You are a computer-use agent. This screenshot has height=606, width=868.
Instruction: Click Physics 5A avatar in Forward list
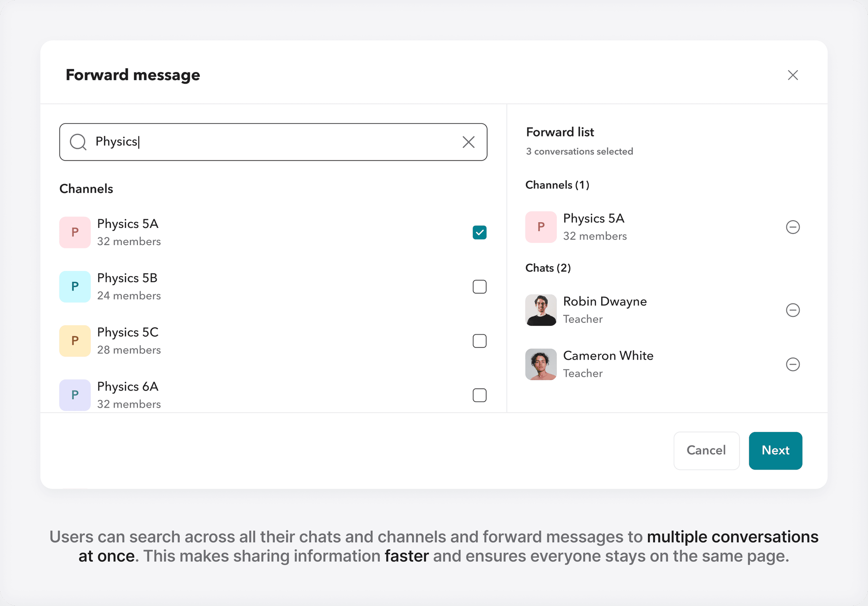tap(541, 227)
